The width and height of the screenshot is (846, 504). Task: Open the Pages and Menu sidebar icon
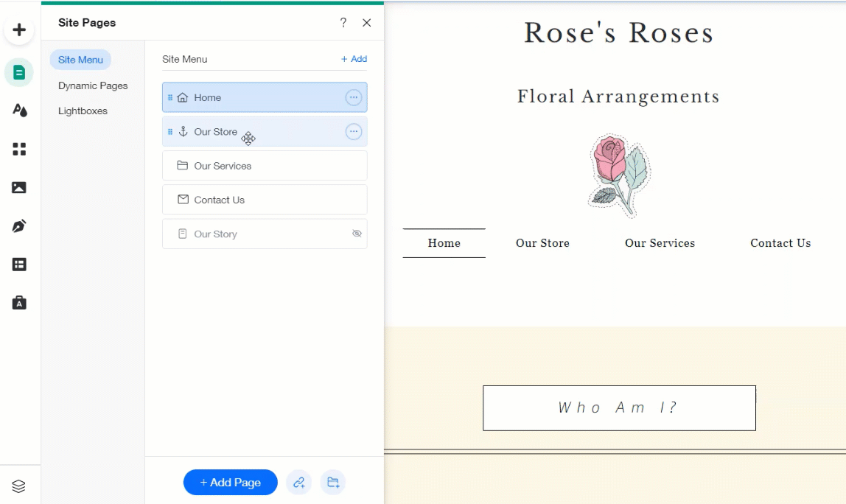[19, 72]
